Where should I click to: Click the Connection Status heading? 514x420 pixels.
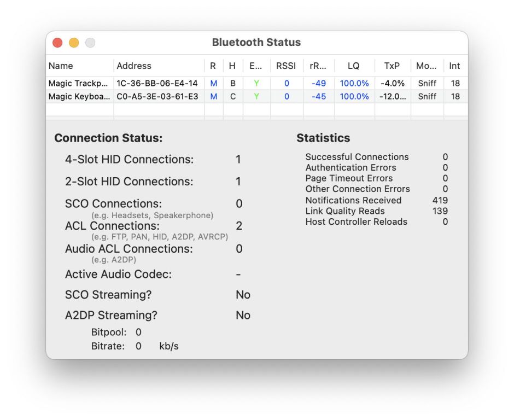pyautogui.click(x=108, y=138)
